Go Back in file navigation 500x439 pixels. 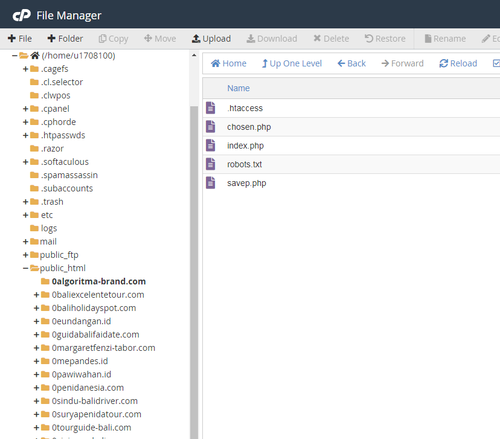352,63
